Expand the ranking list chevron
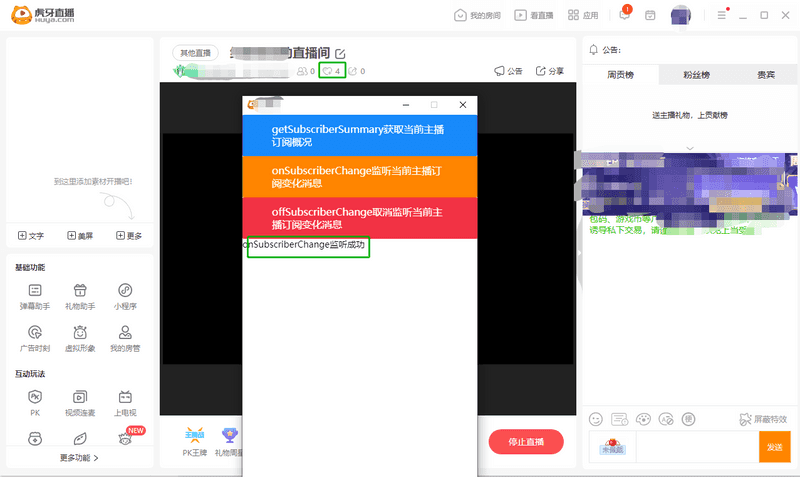Viewport: 800px width, 477px height. pyautogui.click(x=690, y=148)
